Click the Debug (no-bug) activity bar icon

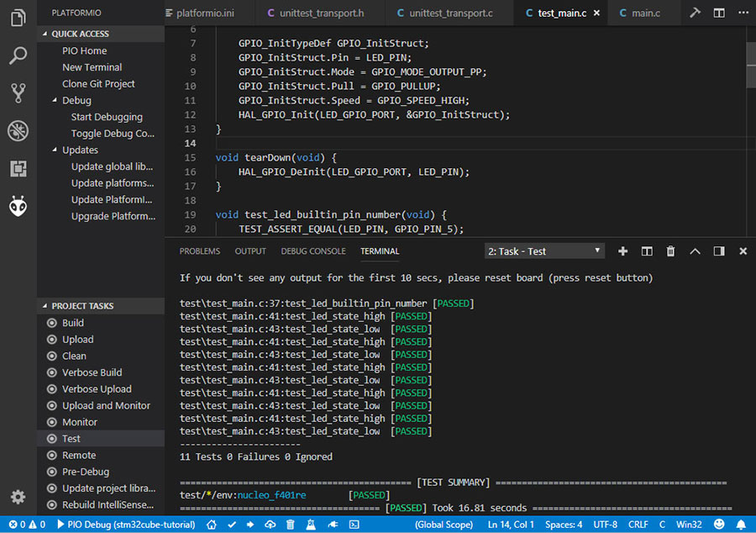tap(18, 131)
